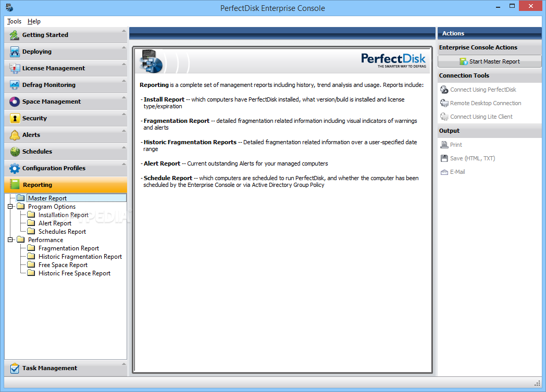Open the Configuration Profiles section
This screenshot has width=546, height=392.
(x=66, y=168)
